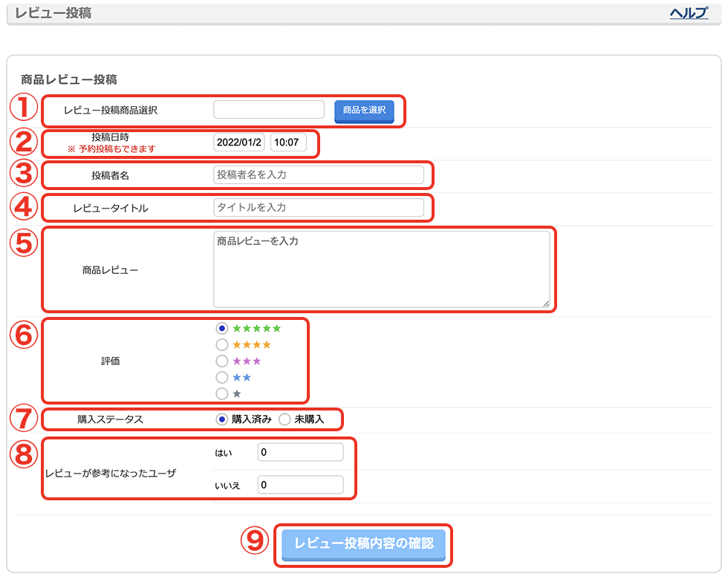Choose the 未購入 purchase status
The height and width of the screenshot is (579, 728).
[285, 419]
